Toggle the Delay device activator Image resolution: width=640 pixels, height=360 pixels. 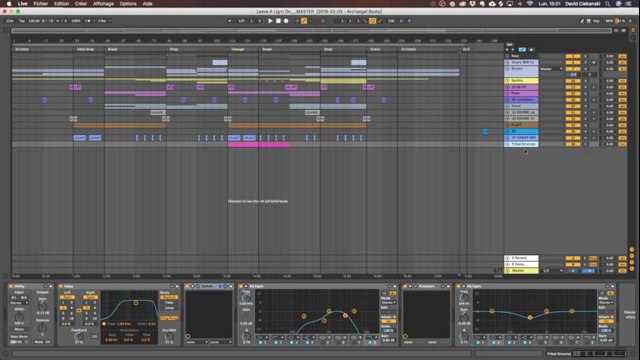(61, 287)
